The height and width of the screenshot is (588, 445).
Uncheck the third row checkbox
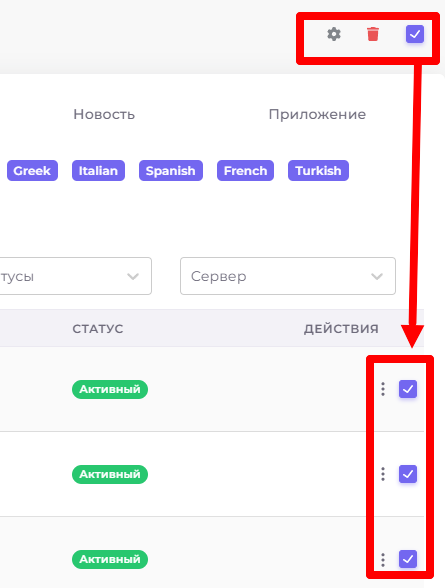(x=408, y=559)
